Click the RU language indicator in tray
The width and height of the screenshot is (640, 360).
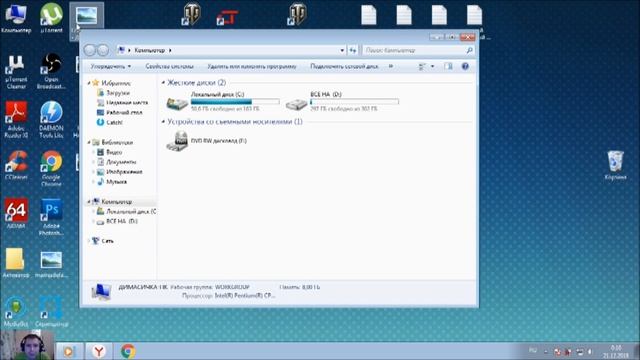(533, 350)
